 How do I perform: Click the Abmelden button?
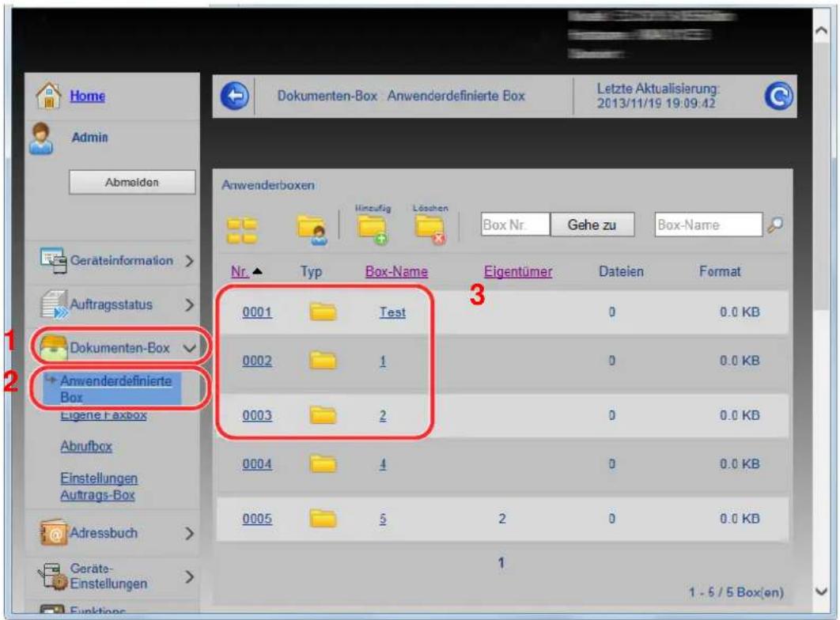point(132,182)
